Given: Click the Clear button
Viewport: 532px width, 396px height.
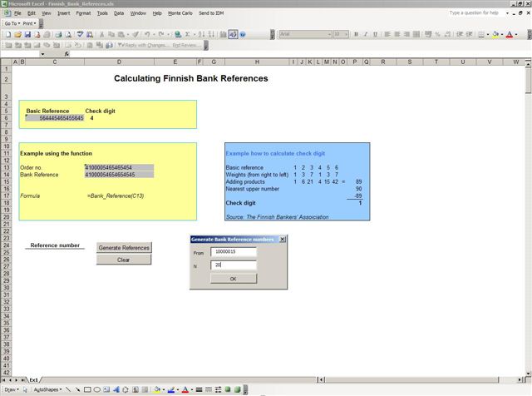Looking at the screenshot, I should [x=124, y=260].
